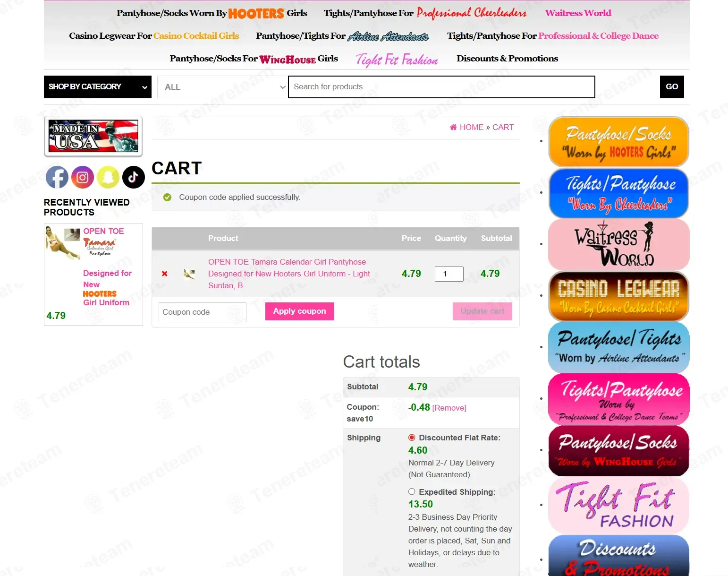Open the Pantyhose/Tights Airline Attendants banner

[x=618, y=347]
